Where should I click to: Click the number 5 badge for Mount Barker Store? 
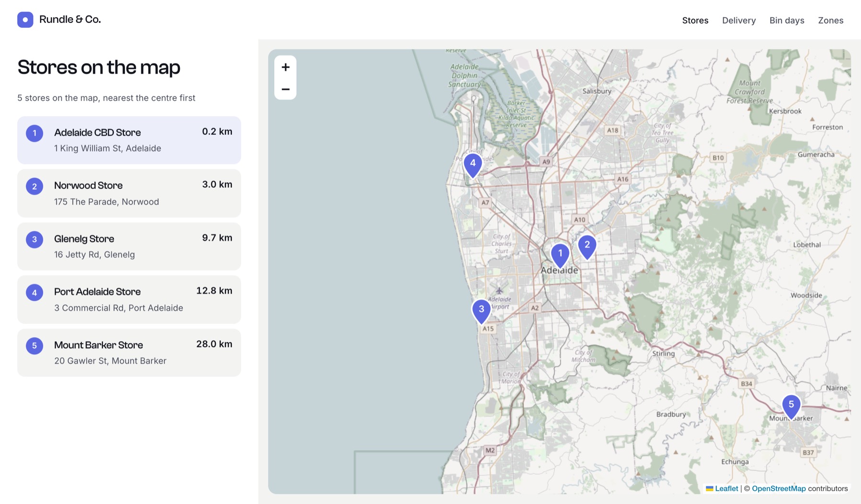point(34,346)
